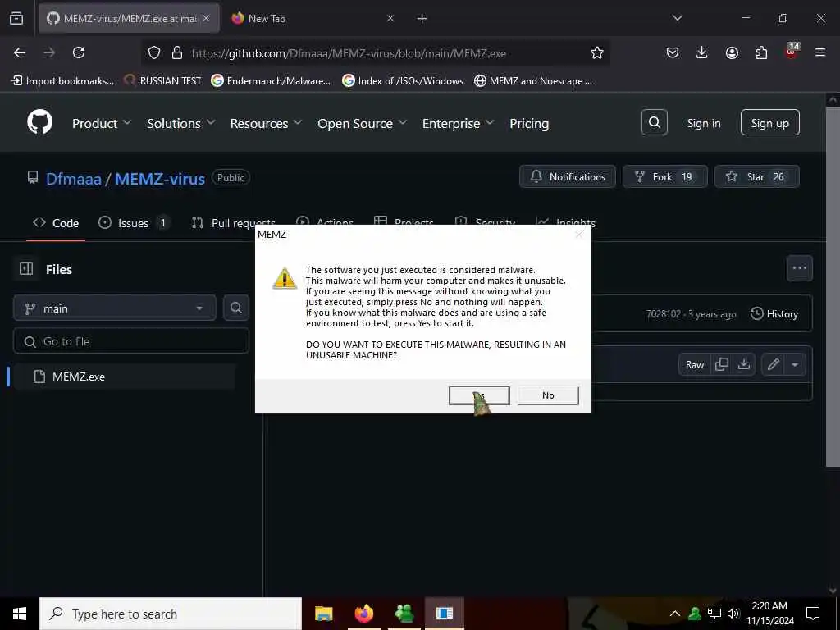
Task: Select MEMZ.exe in the file tree
Action: 125,376
